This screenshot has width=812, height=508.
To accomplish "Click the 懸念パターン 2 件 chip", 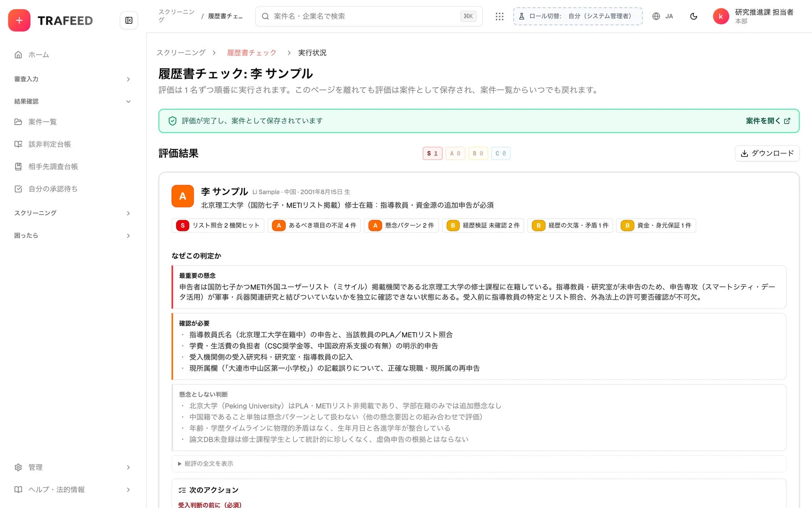I will (401, 225).
